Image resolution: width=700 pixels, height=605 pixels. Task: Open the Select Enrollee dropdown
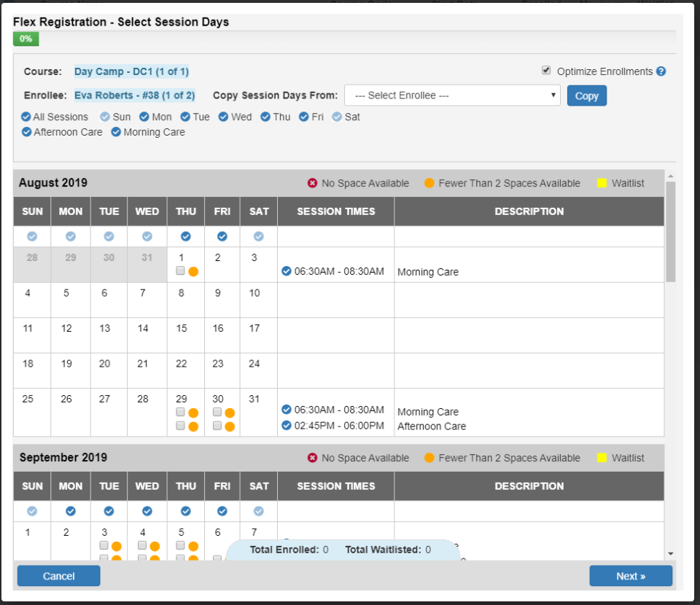[x=452, y=95]
